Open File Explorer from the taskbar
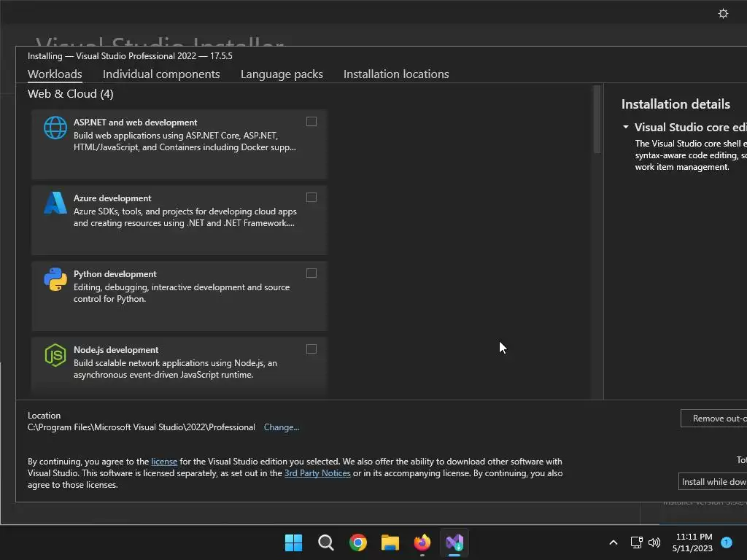The image size is (747, 560). click(x=390, y=542)
